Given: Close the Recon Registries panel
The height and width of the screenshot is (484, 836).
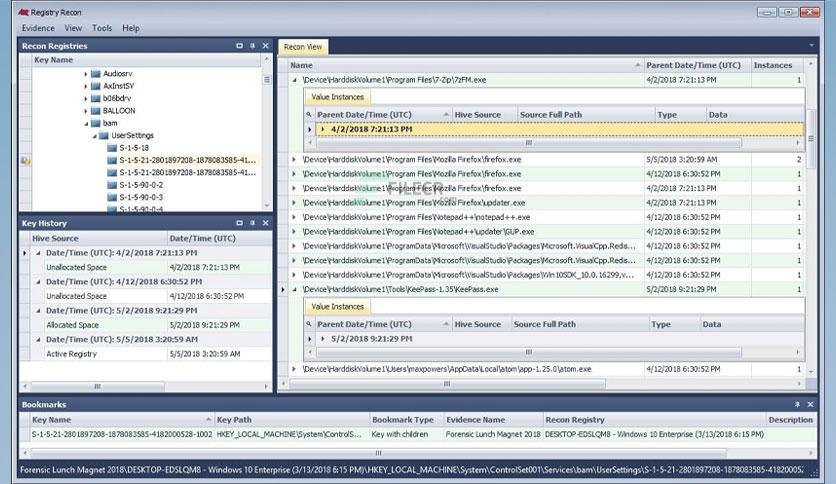Looking at the screenshot, I should click(266, 46).
